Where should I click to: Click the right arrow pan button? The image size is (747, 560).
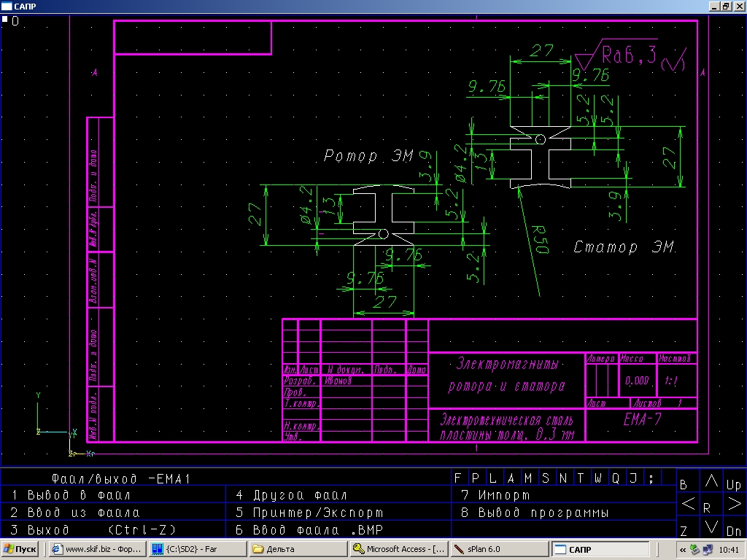point(734,504)
